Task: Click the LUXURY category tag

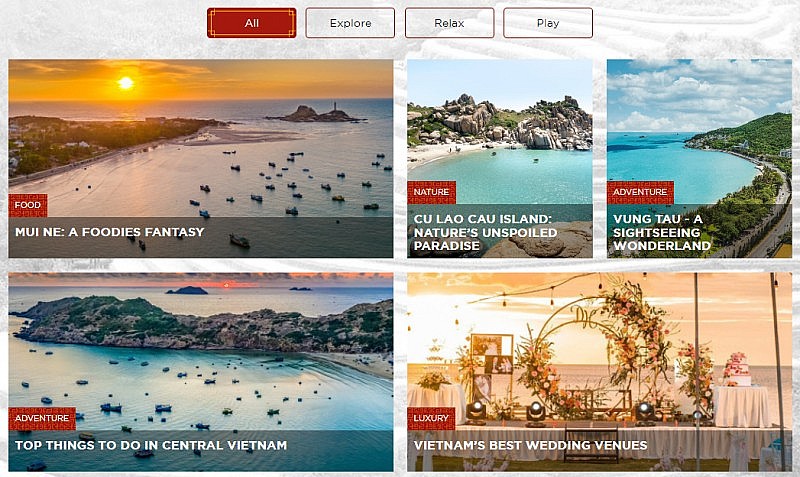Action: (x=431, y=418)
